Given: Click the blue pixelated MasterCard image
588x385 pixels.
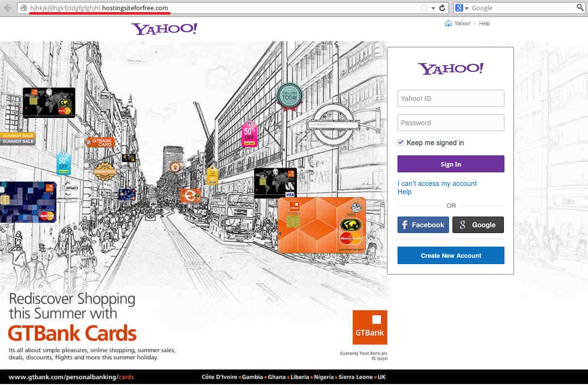Looking at the screenshot, I should [x=28, y=202].
